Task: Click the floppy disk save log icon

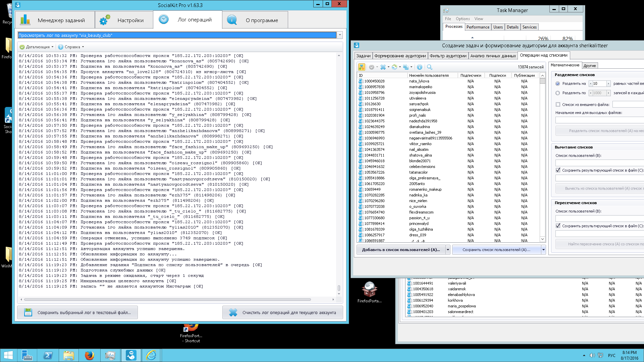Action: 28,312
